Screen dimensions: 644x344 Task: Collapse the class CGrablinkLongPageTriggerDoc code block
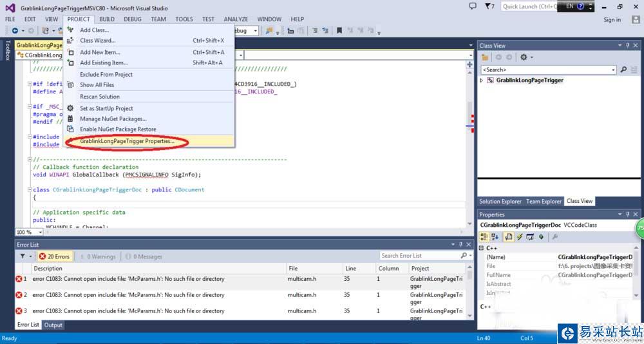(x=30, y=190)
